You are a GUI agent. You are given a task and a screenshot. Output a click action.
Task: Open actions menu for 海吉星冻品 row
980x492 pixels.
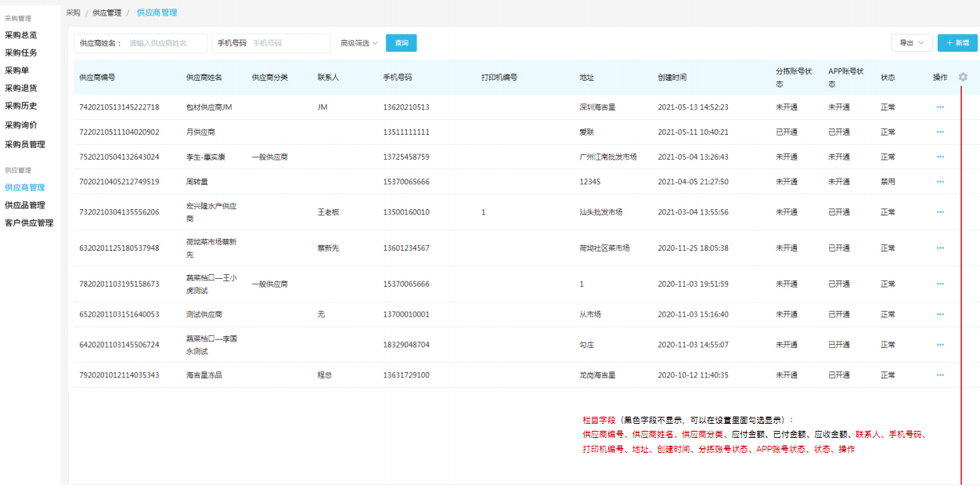940,375
